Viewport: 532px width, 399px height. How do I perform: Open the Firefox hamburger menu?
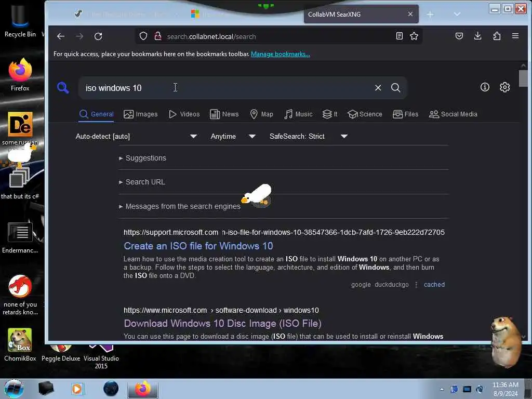click(x=515, y=36)
